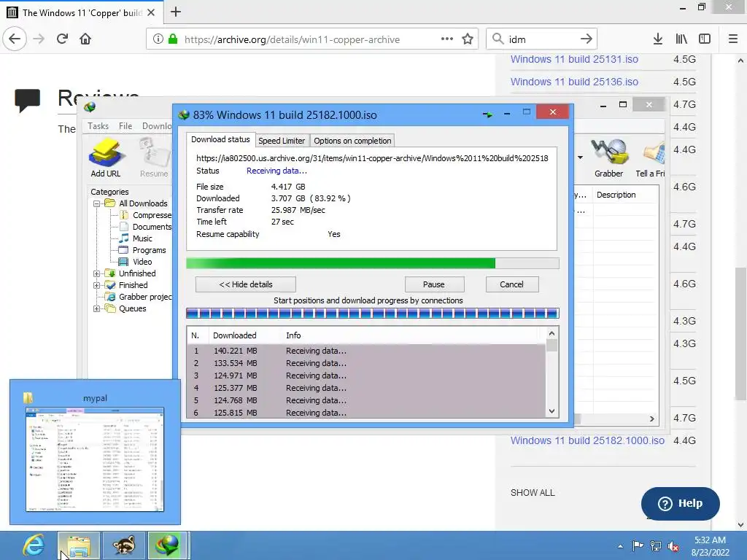Click the green download progress bar
The height and width of the screenshot is (560, 747).
[373, 263]
